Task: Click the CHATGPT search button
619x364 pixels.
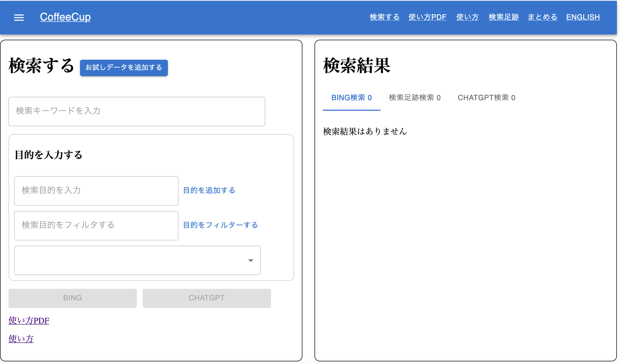Action: [x=206, y=298]
